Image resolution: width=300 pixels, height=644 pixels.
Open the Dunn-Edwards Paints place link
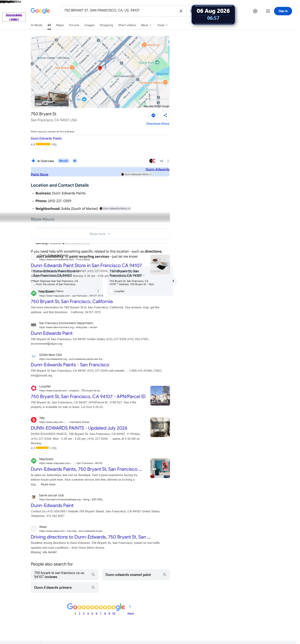point(46,138)
